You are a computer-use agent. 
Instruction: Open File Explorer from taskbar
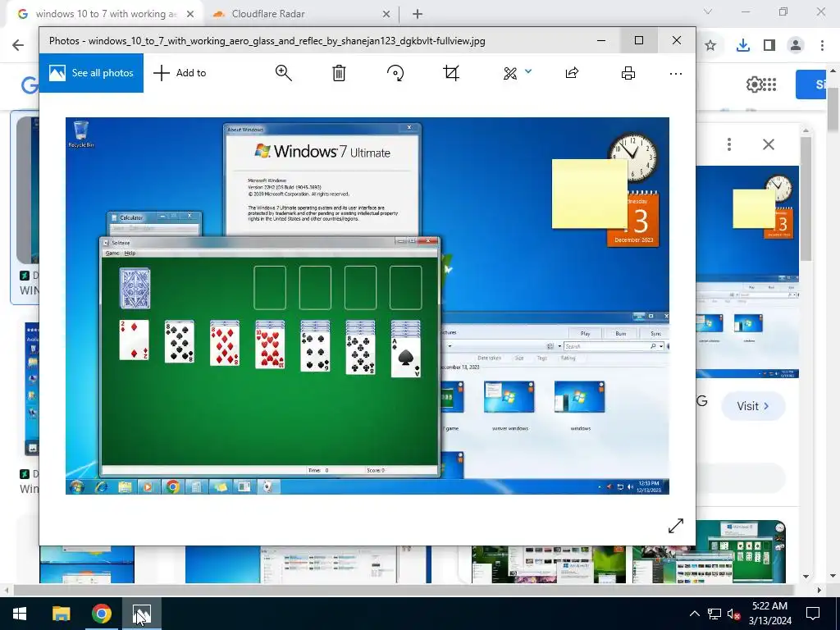[61, 614]
